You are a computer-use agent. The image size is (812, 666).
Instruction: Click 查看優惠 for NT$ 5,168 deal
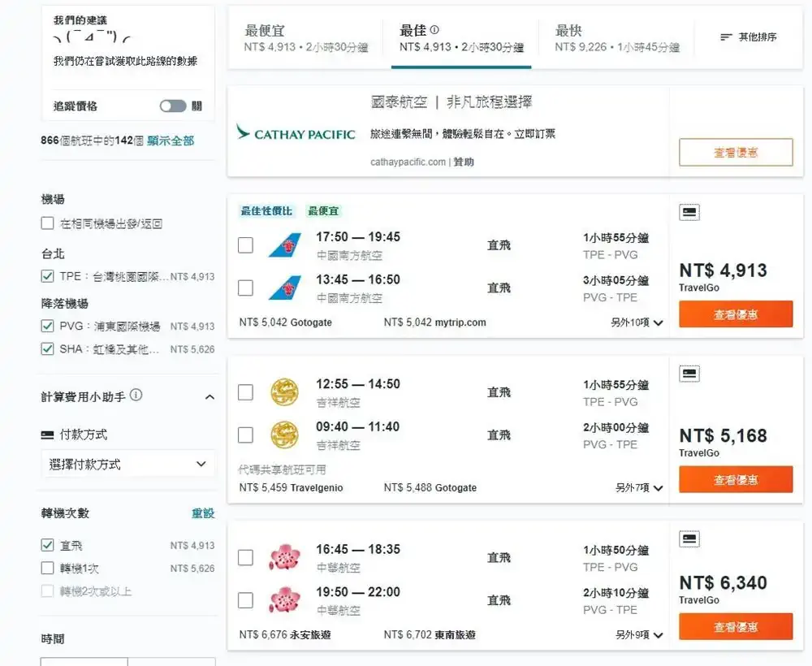[736, 479]
